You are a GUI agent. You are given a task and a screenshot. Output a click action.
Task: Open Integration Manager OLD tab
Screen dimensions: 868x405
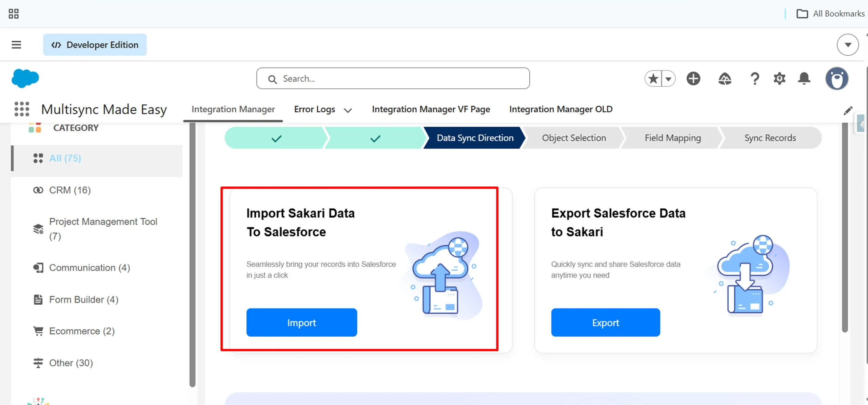click(x=561, y=109)
